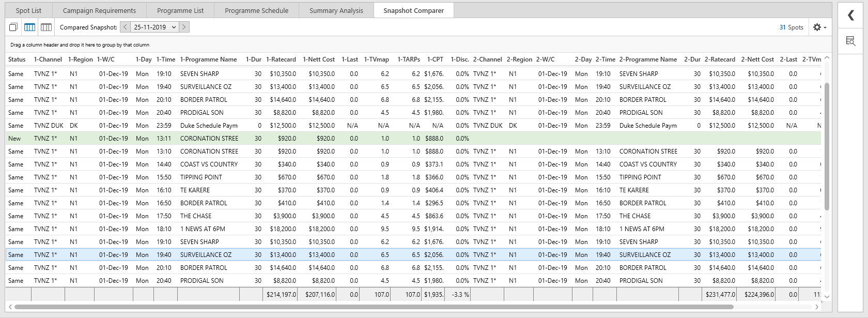Sort by the 1-W/C column header
This screenshot has width=868, height=318.
tap(106, 59)
